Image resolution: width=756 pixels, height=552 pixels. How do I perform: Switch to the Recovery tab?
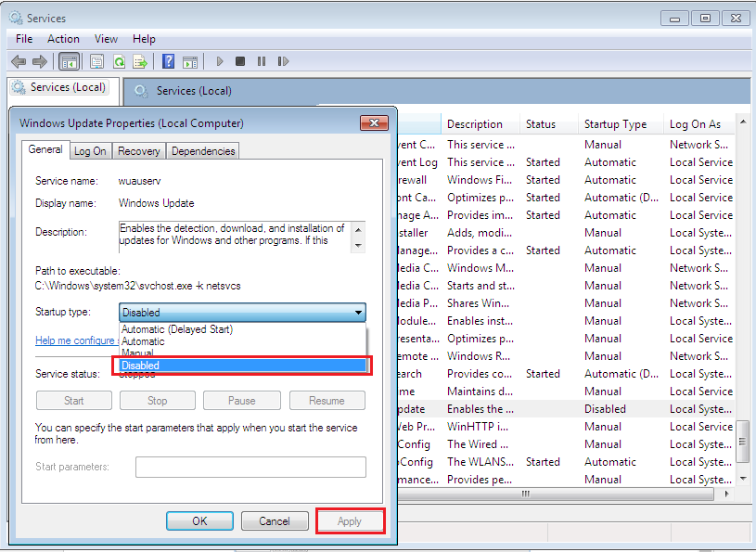(x=139, y=151)
